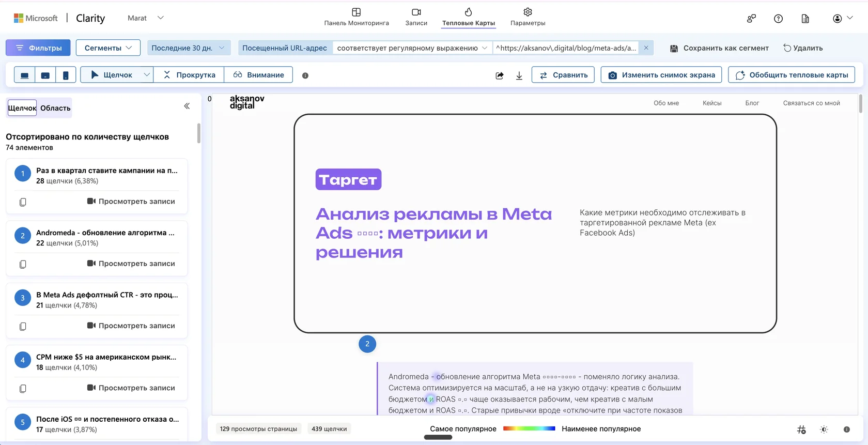Open the Записи tab
Screen dimensions: 868x445
click(x=416, y=17)
